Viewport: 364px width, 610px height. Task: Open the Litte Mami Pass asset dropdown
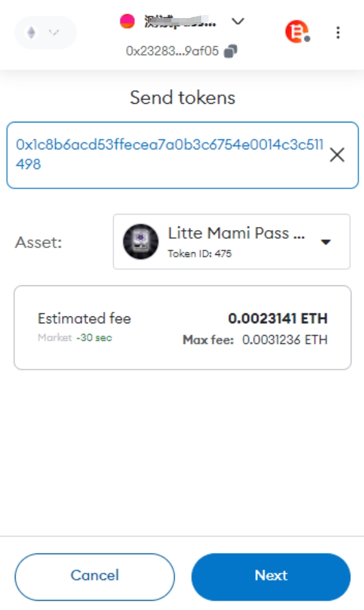(x=232, y=242)
